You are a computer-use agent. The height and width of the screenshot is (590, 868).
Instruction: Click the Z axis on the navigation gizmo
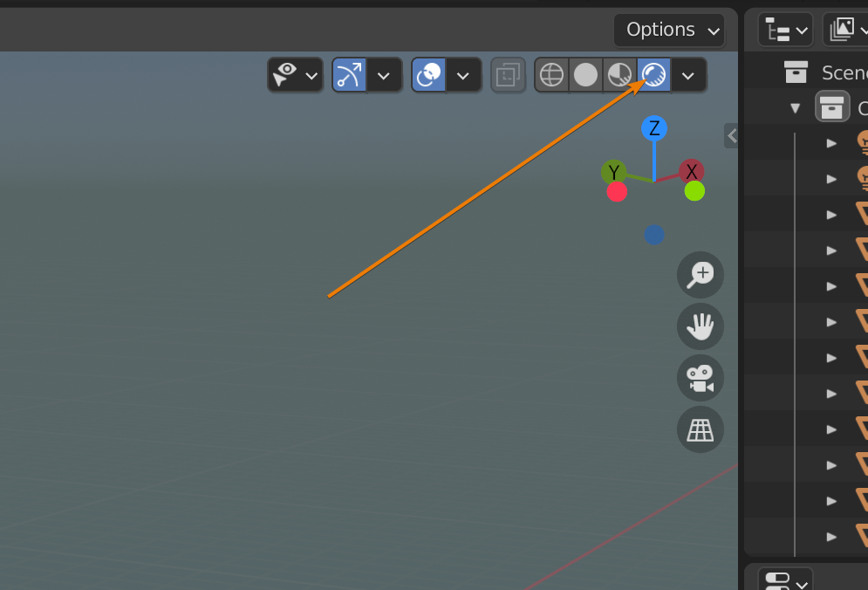pyautogui.click(x=654, y=127)
